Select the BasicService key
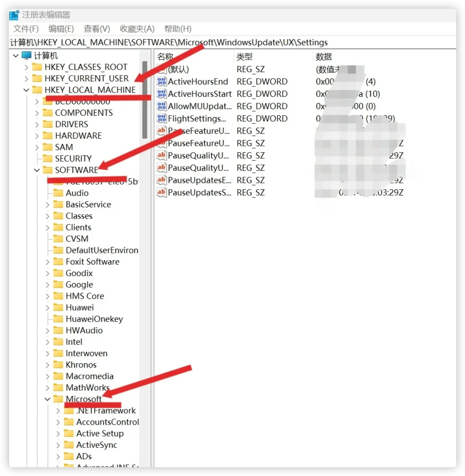 click(88, 204)
